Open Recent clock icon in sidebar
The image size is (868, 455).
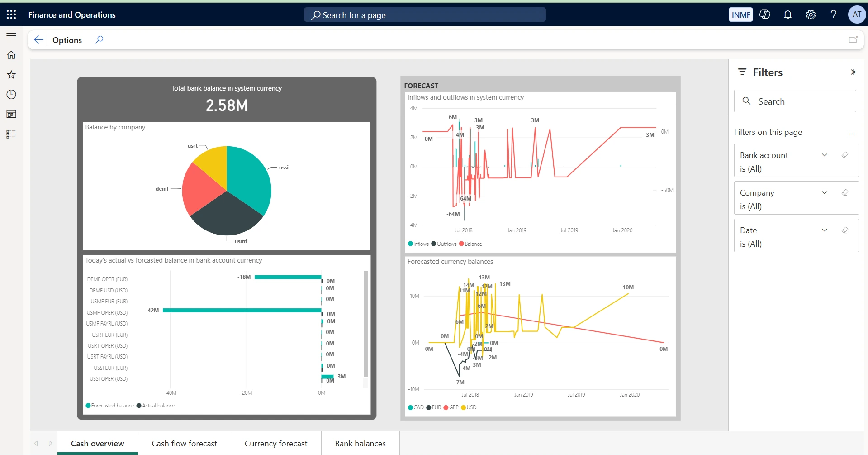pos(11,94)
